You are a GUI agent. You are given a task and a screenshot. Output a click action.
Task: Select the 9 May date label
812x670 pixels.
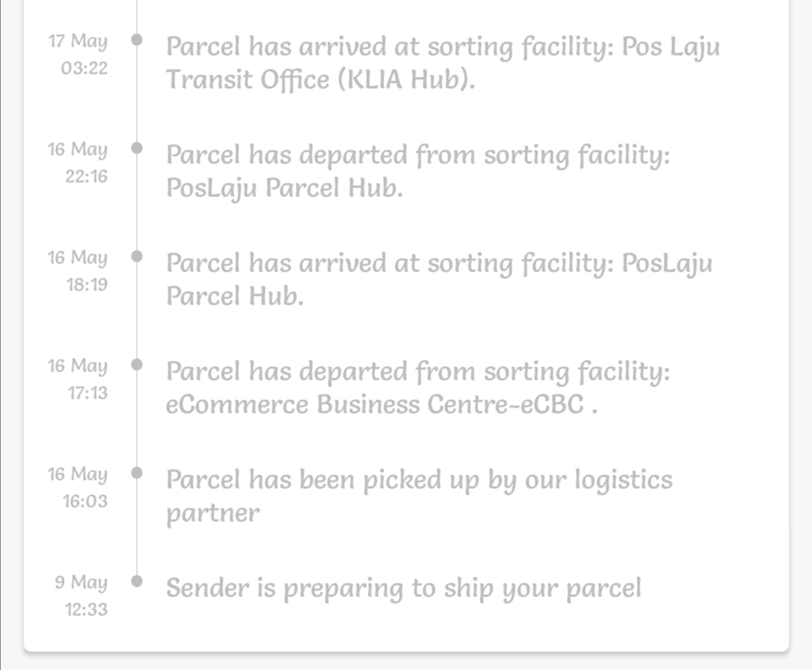click(x=81, y=583)
